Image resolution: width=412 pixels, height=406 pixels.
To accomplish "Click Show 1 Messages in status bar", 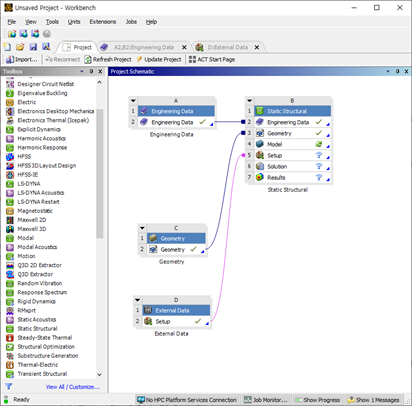I will [373, 400].
